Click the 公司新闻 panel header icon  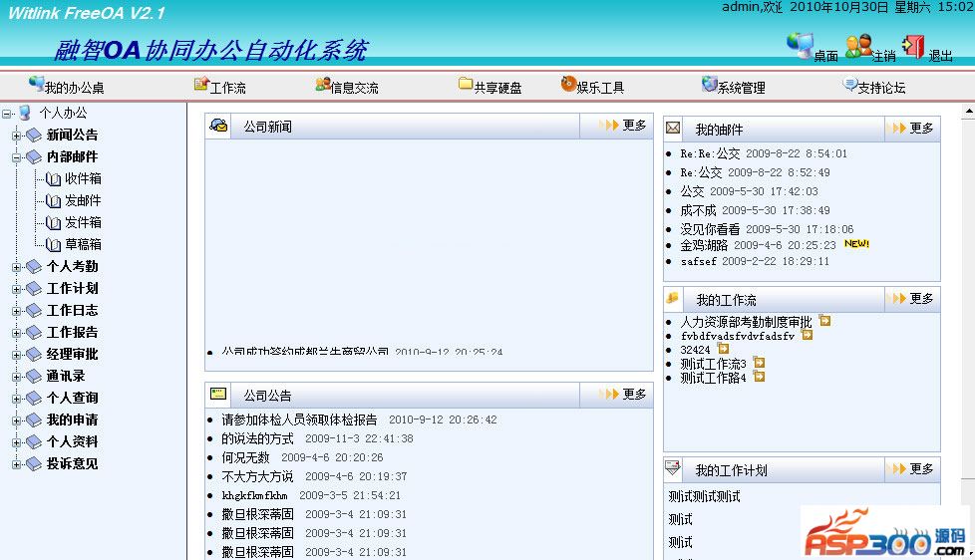pos(218,126)
